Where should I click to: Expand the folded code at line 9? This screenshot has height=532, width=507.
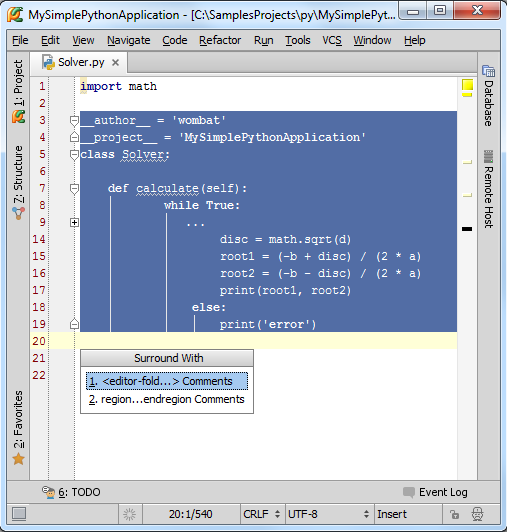coord(74,223)
